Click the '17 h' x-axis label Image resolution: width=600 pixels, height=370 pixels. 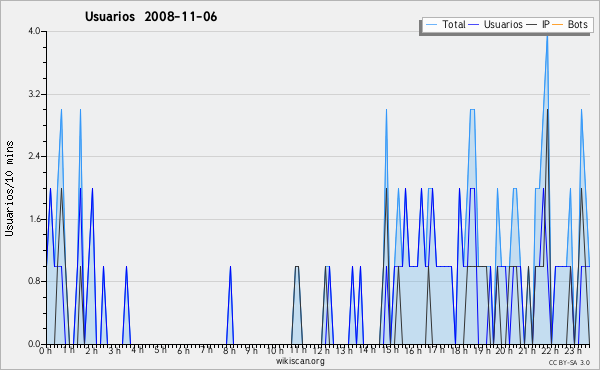(x=436, y=350)
